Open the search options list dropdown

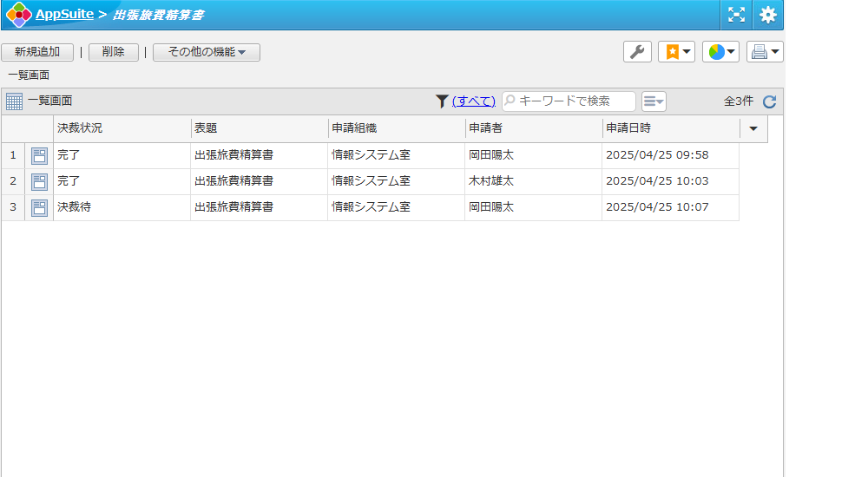click(654, 101)
